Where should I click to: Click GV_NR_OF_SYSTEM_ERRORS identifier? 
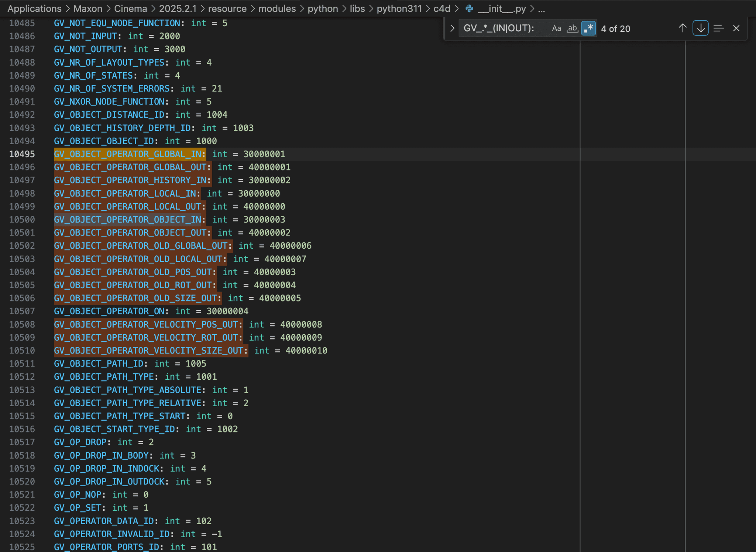[x=111, y=89]
